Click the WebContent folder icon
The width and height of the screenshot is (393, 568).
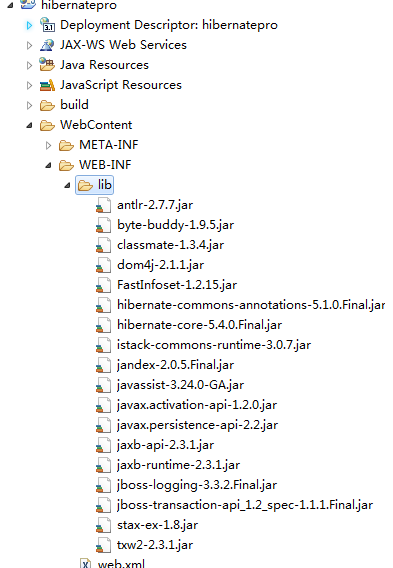[x=47, y=125]
